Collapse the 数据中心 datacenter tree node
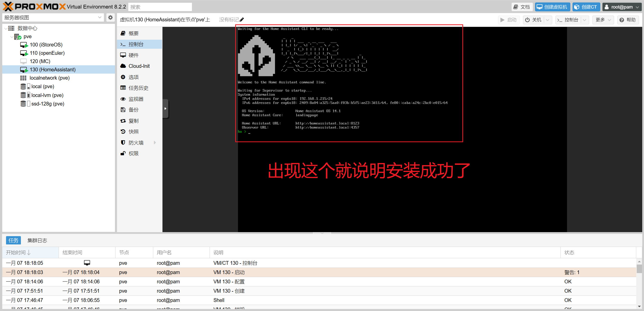This screenshot has height=311, width=644. [6, 28]
